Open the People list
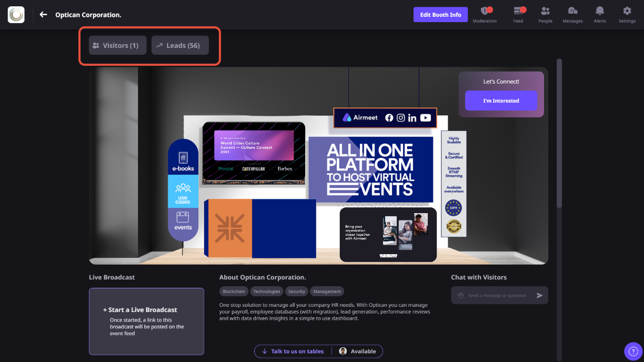 [x=545, y=14]
